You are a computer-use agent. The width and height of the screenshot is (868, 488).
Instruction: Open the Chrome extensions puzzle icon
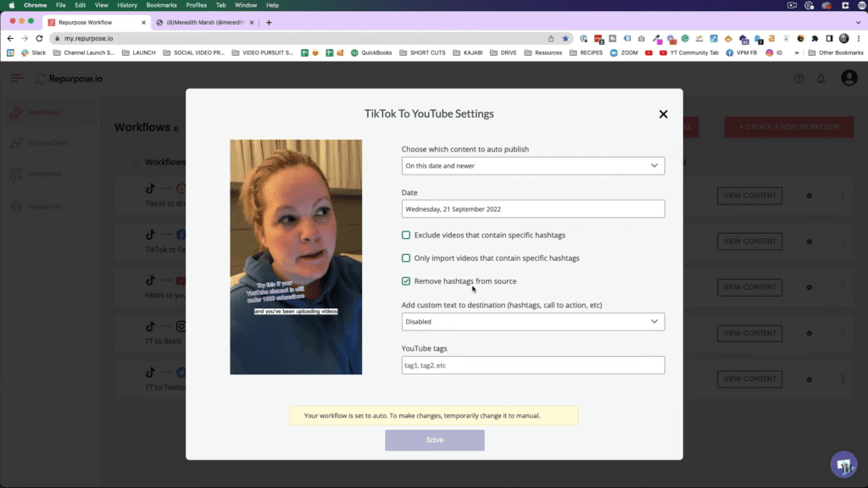pyautogui.click(x=815, y=38)
